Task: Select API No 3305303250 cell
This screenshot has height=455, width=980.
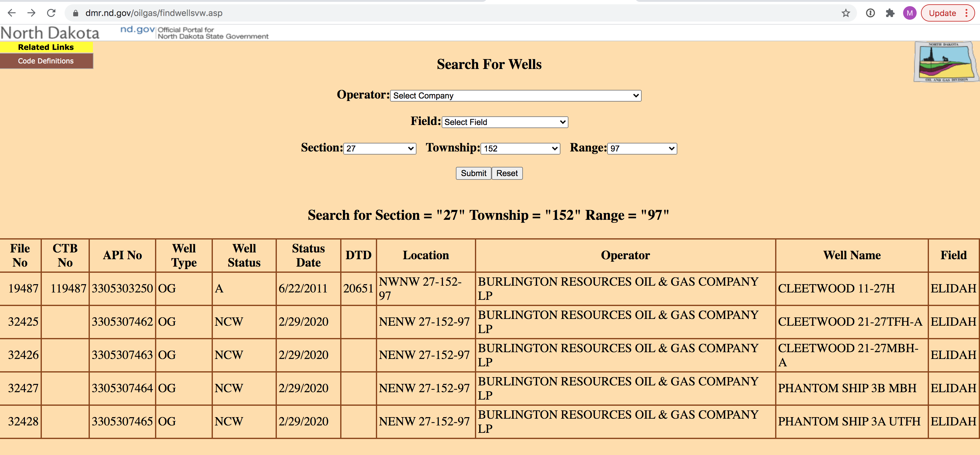Action: tap(122, 289)
